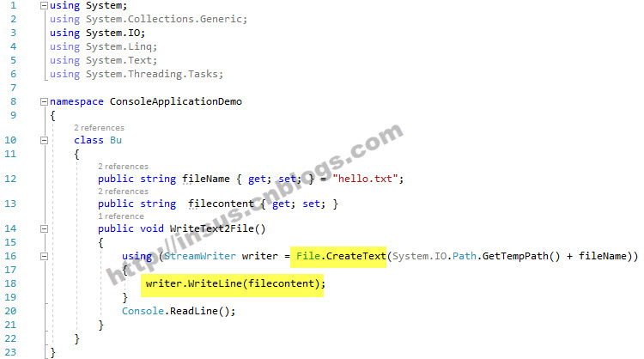The height and width of the screenshot is (359, 644).
Task: Collapse the ConsoleApplicationDemo namespace region
Action: coord(44,101)
